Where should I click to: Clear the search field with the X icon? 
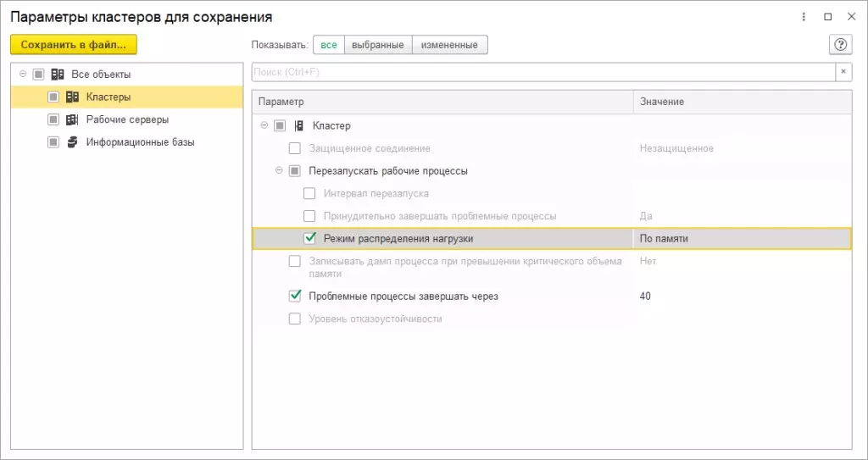click(843, 72)
